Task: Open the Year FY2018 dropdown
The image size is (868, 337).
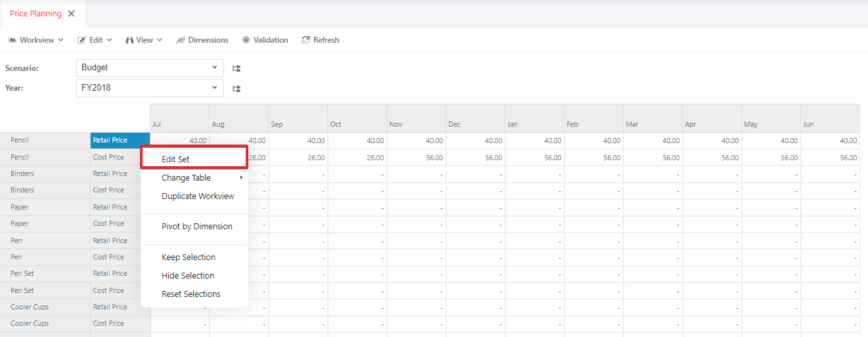Action: 150,88
